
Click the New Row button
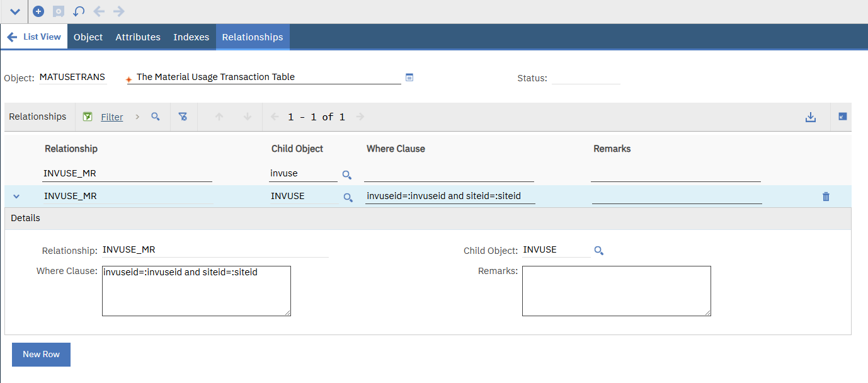(41, 354)
